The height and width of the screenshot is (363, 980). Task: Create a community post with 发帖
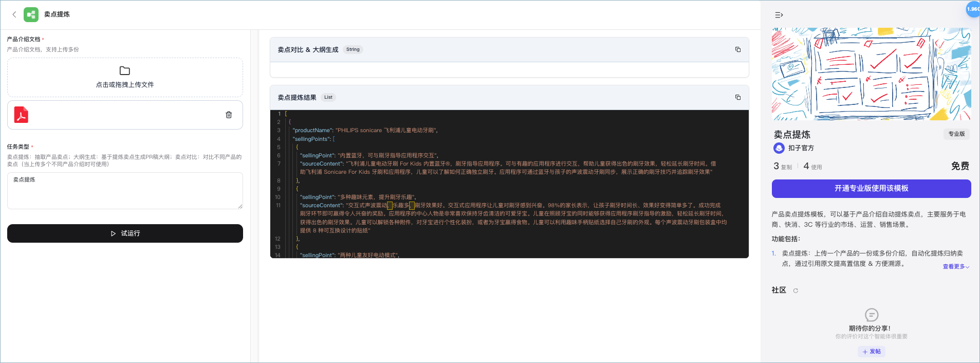[872, 352]
